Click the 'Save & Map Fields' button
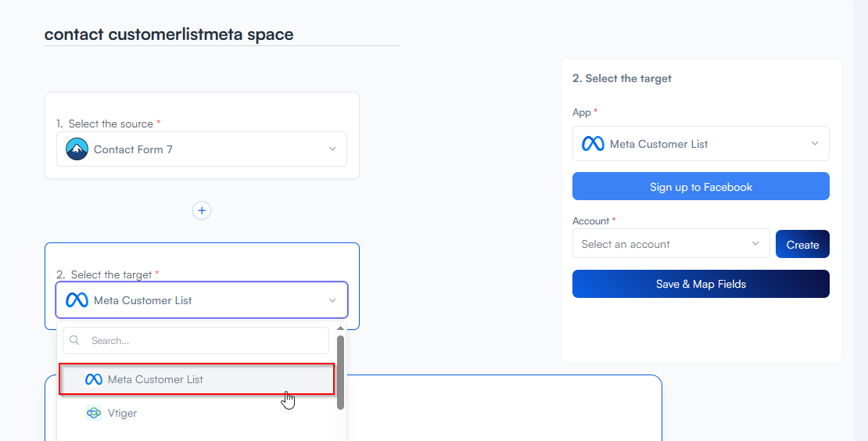 click(x=701, y=284)
